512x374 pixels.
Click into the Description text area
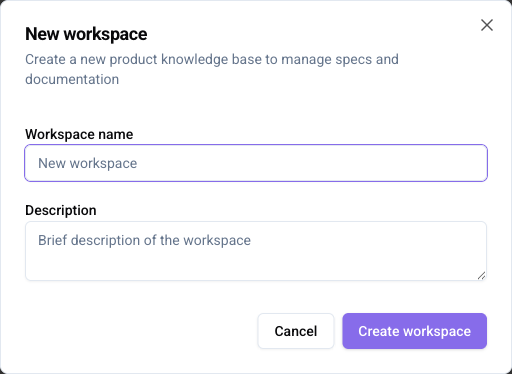point(256,251)
